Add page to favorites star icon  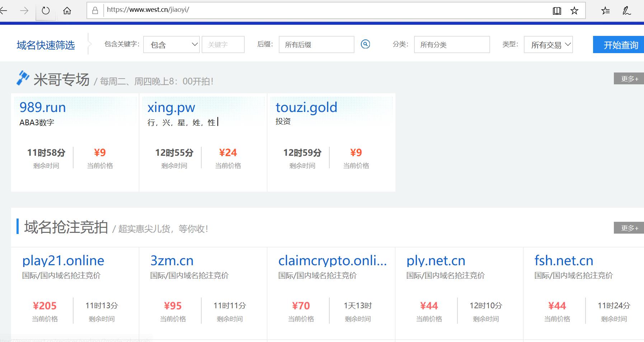574,11
